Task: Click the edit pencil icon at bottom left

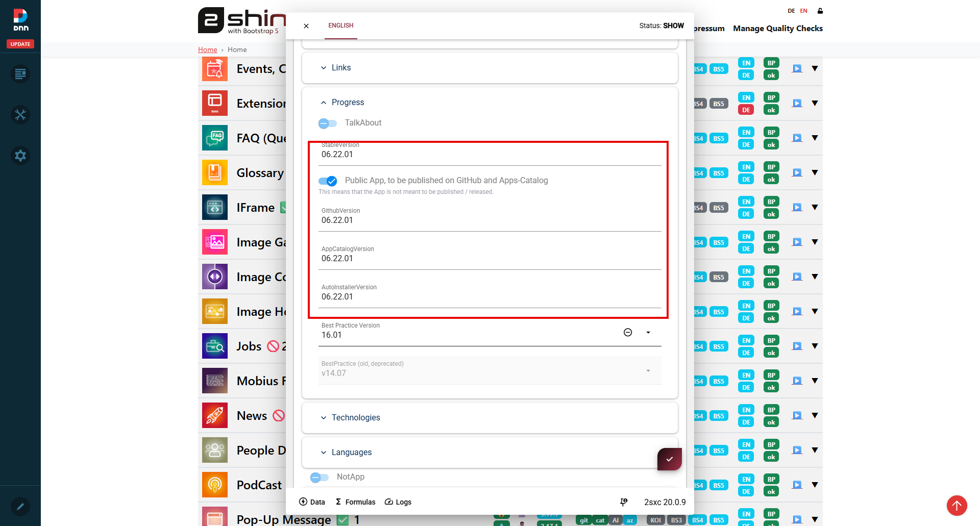Action: coord(20,507)
